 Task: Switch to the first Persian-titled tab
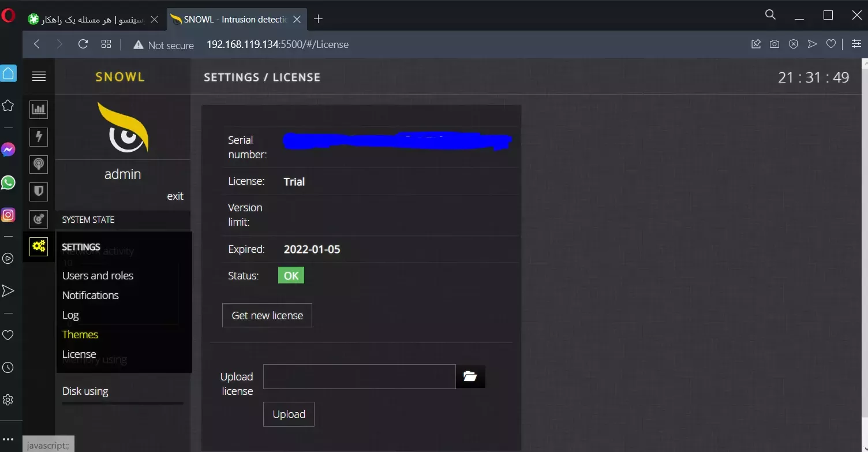coord(94,20)
